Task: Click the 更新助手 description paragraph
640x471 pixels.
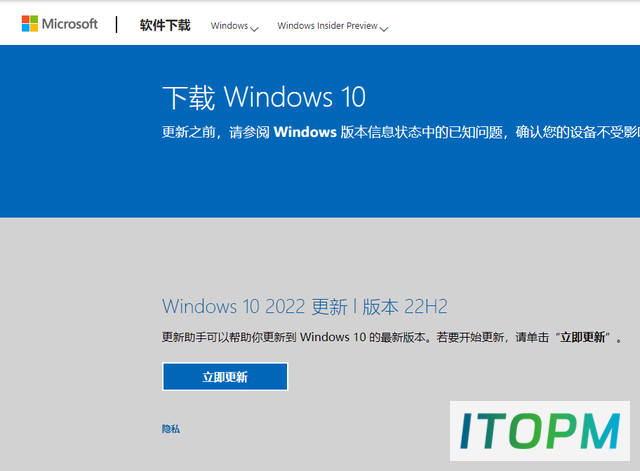Action: coord(392,338)
